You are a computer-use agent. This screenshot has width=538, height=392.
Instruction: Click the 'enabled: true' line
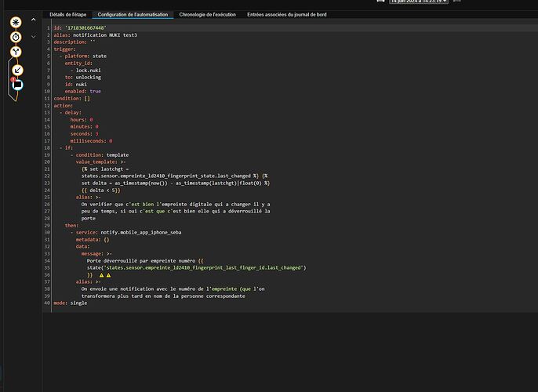[x=82, y=91]
